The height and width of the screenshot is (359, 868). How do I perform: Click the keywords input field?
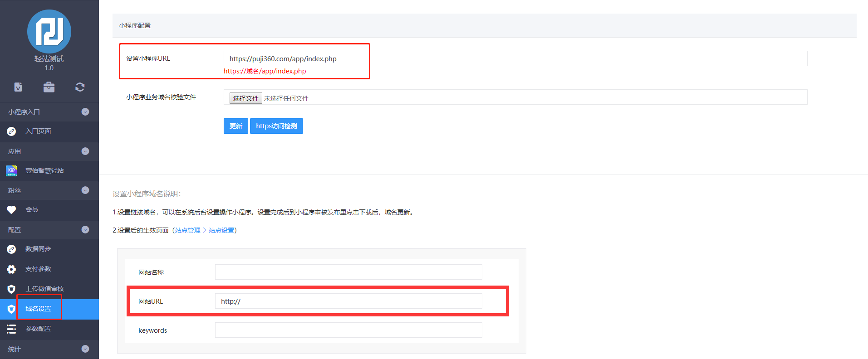point(348,330)
